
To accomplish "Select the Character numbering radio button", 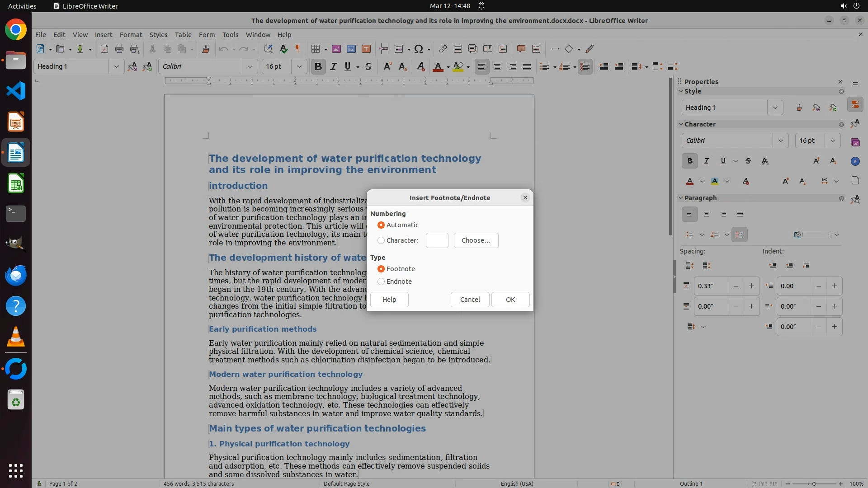I will 381,240.
